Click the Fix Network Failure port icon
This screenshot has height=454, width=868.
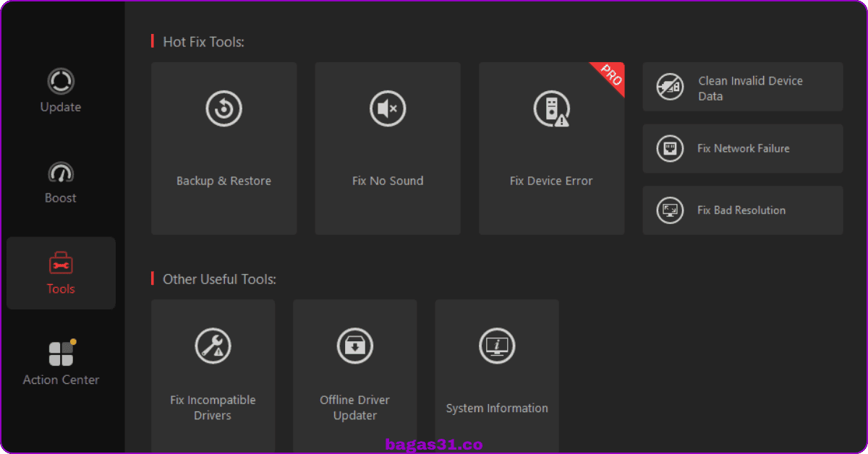[x=670, y=148]
